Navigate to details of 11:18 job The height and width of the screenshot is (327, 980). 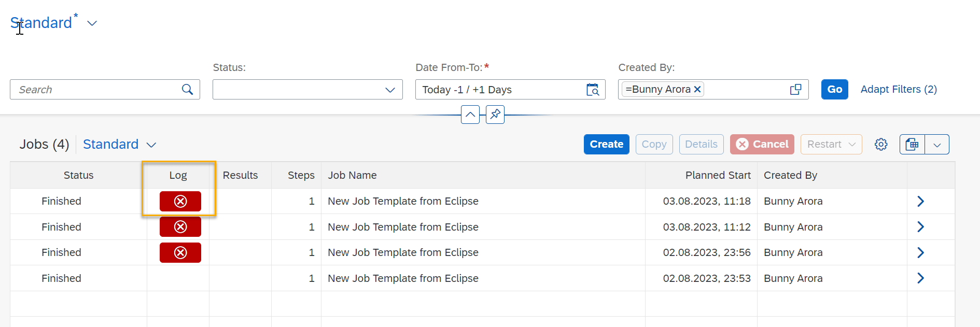tap(920, 201)
